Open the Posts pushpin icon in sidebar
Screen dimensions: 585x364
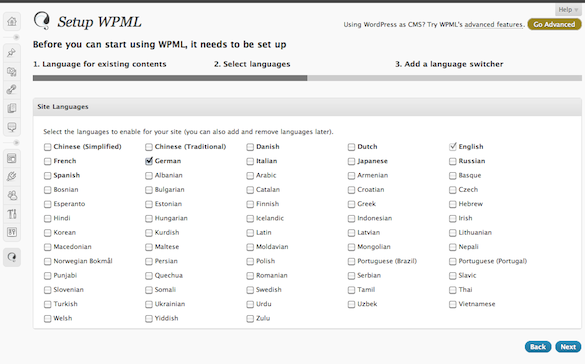coord(12,53)
